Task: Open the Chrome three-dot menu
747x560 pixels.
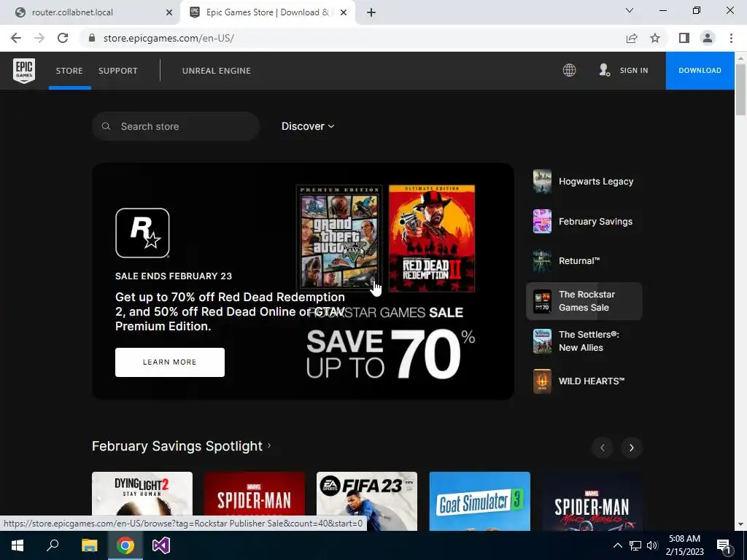Action: tap(731, 38)
